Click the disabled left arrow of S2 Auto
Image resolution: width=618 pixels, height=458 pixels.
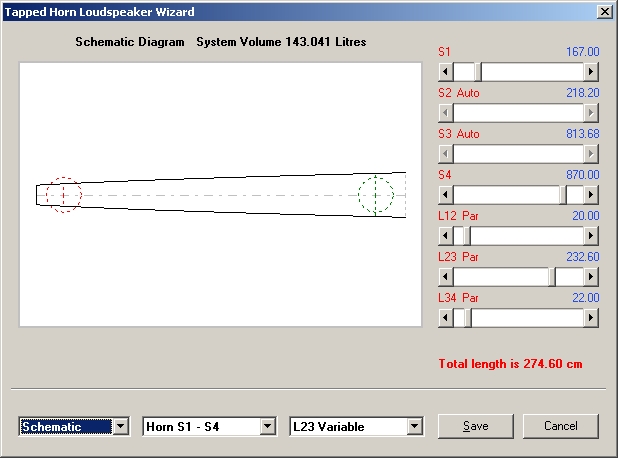(x=446, y=113)
